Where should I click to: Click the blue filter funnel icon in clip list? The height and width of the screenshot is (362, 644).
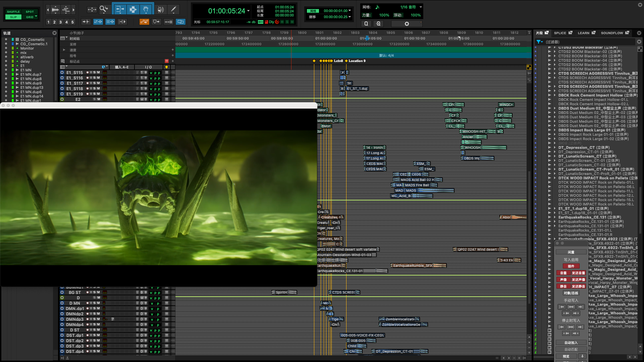[539, 42]
